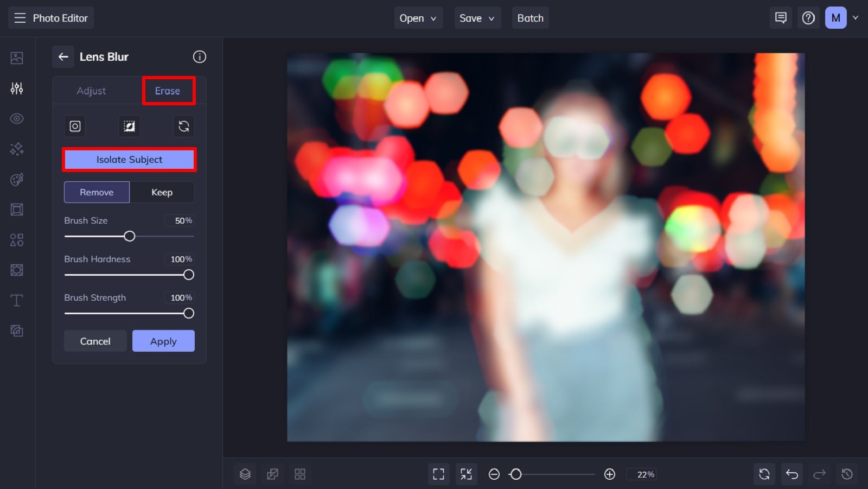The width and height of the screenshot is (868, 489).
Task: Expand the Save options dropdown
Action: pos(477,17)
